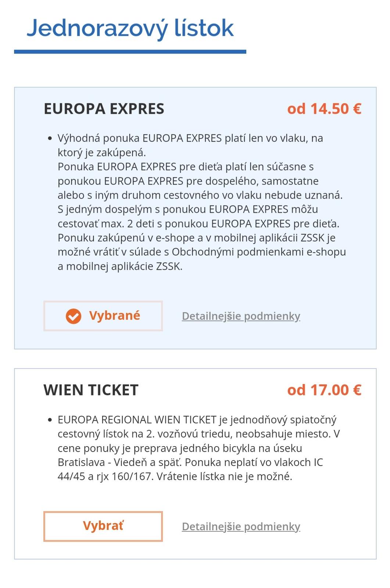Open Detailnejšie podmienky for EUROPA EXPRES

click(x=241, y=316)
